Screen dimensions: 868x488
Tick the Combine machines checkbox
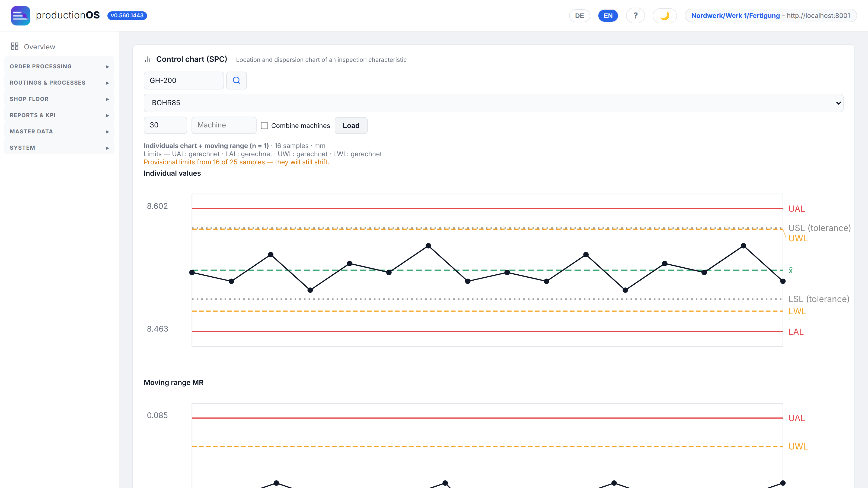[x=264, y=126]
